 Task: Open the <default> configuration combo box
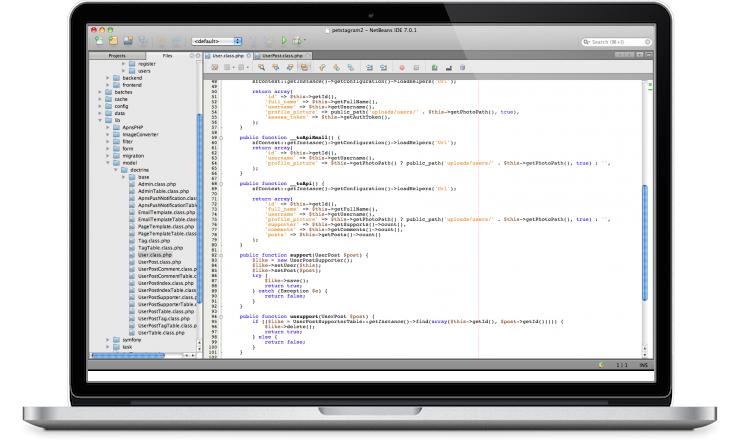pyautogui.click(x=217, y=41)
